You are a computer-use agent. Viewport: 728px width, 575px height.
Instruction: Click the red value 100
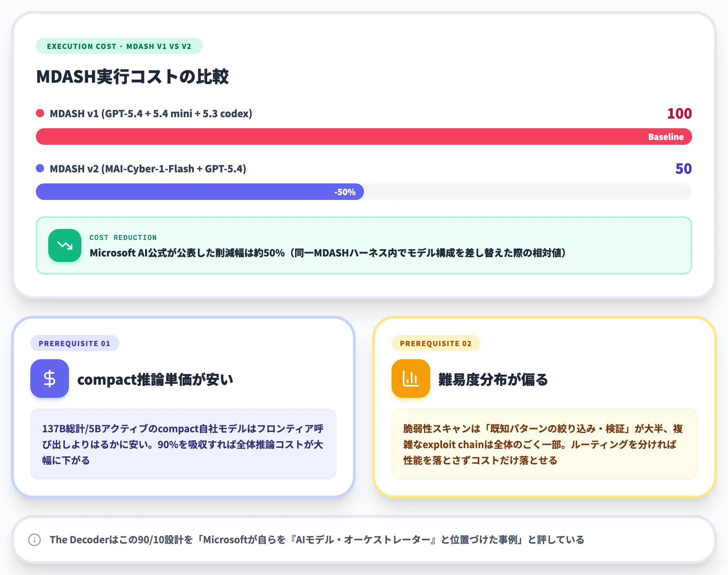(x=679, y=113)
